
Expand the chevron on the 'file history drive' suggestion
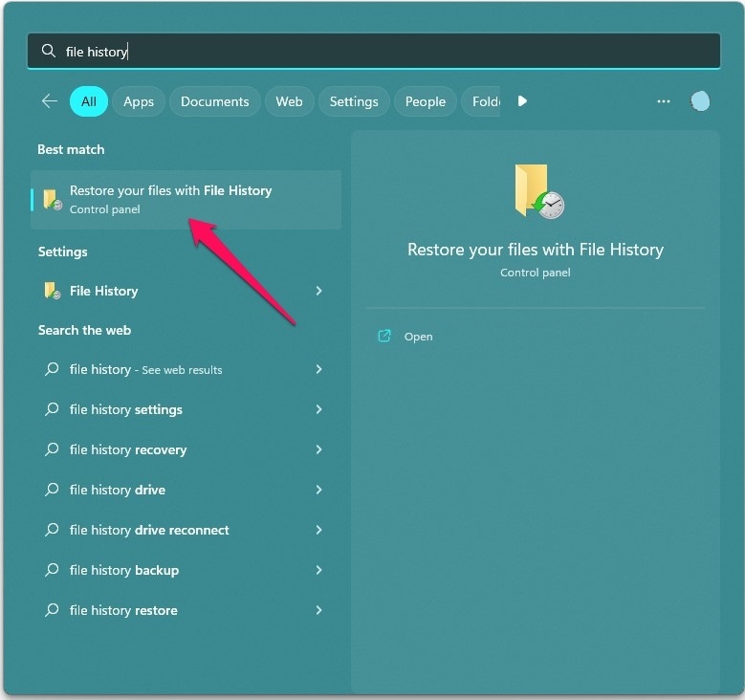tap(318, 490)
